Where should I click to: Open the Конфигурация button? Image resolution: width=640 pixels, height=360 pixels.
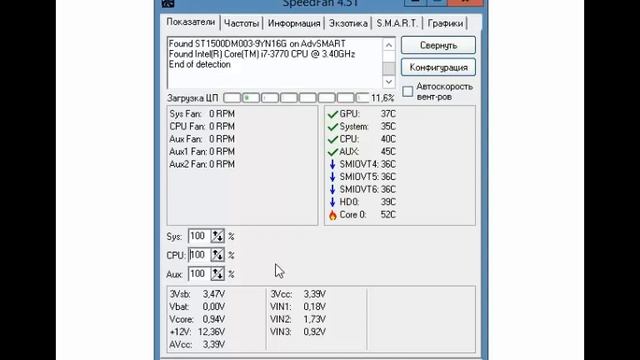(x=438, y=67)
